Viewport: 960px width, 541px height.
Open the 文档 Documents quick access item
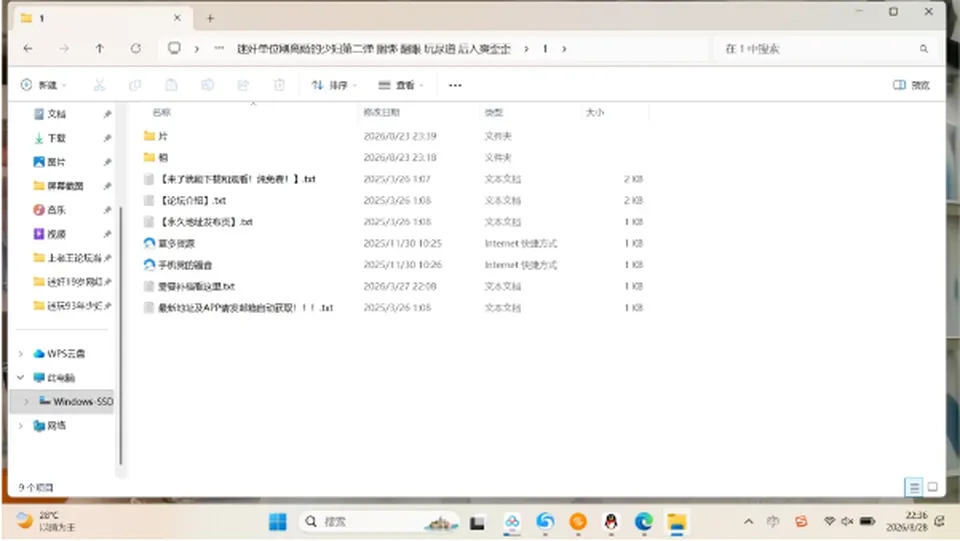57,114
